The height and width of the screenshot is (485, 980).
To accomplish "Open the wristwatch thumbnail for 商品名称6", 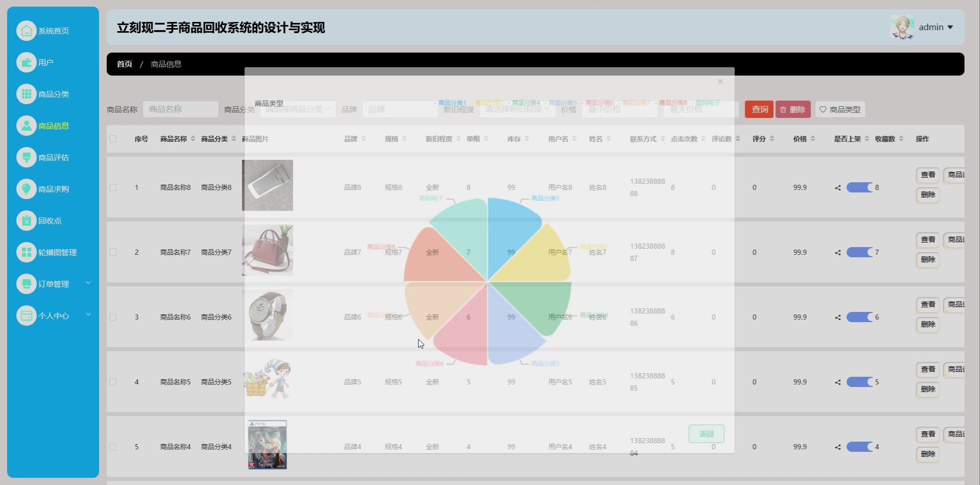I will click(267, 315).
